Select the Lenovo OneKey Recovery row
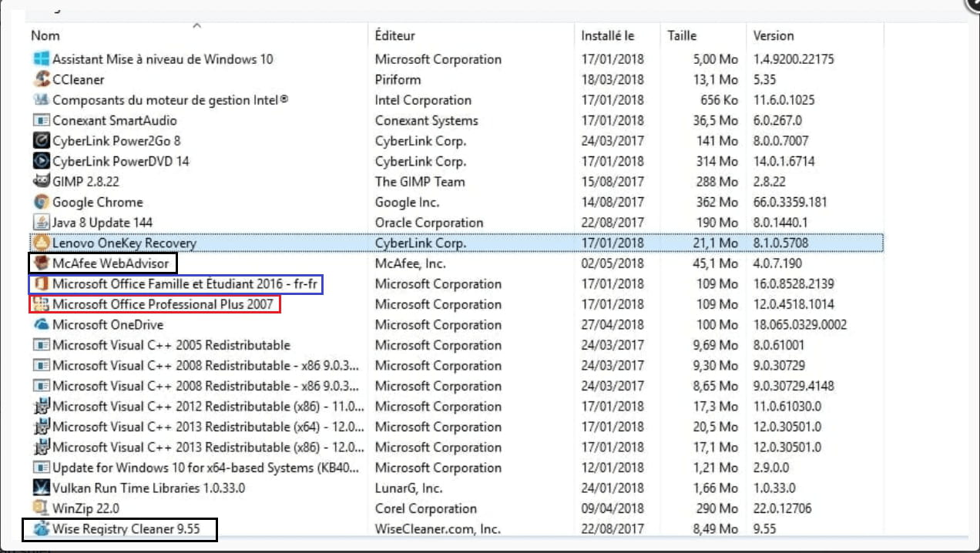Viewport: 980px width, 553px height. click(x=124, y=243)
